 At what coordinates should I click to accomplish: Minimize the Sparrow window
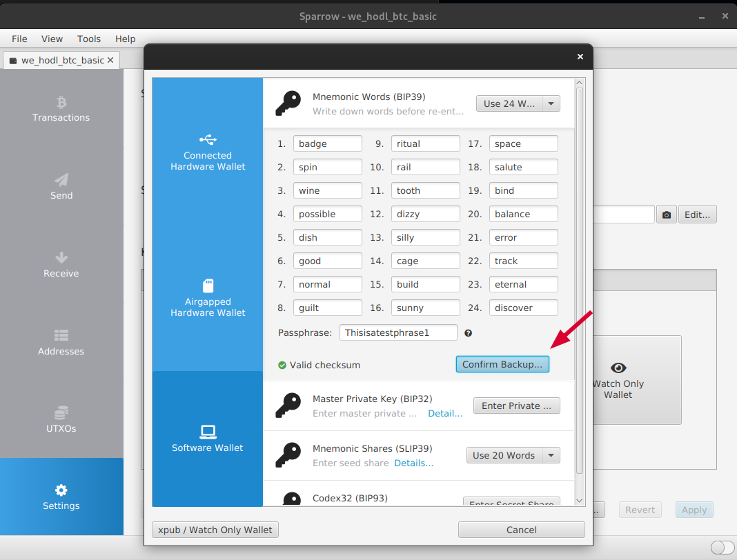point(702,17)
